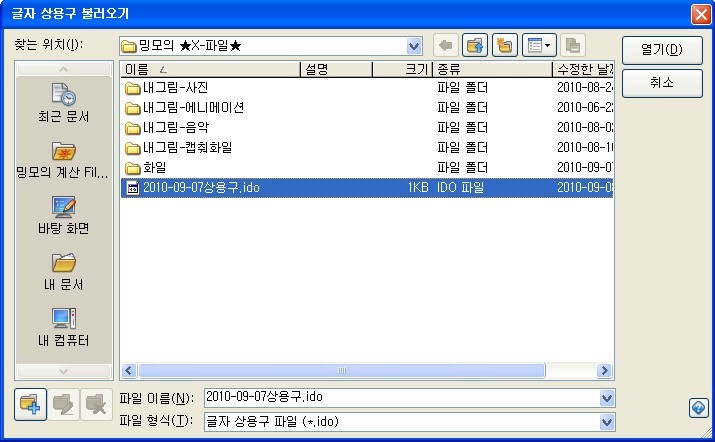The height and width of the screenshot is (442, 715).
Task: Go to 바탕 화면 in sidebar
Action: tap(63, 215)
